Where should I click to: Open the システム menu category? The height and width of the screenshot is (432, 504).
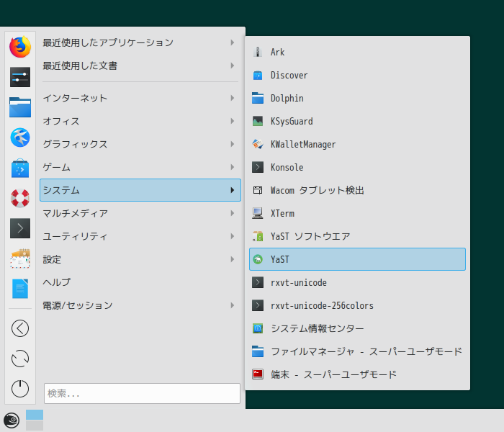tap(140, 190)
